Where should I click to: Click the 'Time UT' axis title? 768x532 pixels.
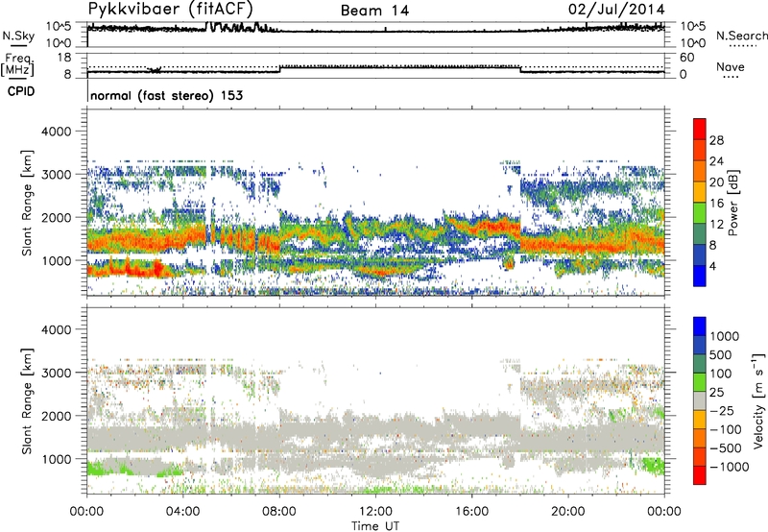[375, 526]
